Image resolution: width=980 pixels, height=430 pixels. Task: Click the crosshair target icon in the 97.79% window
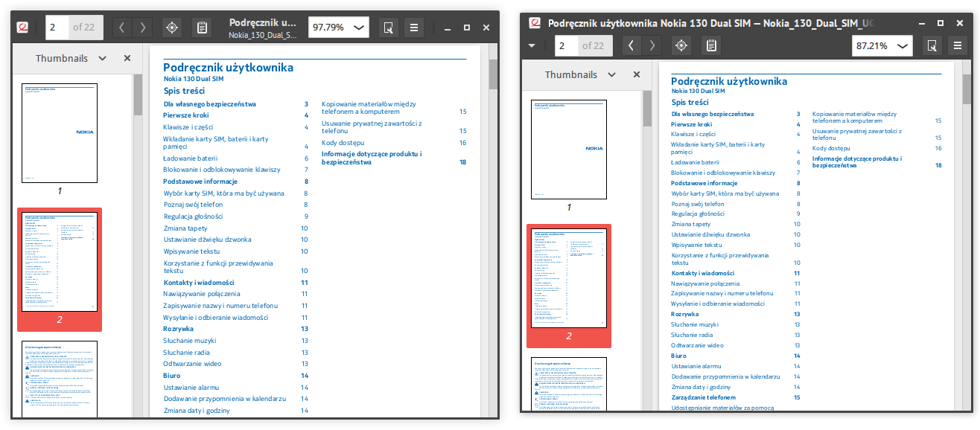tap(172, 28)
